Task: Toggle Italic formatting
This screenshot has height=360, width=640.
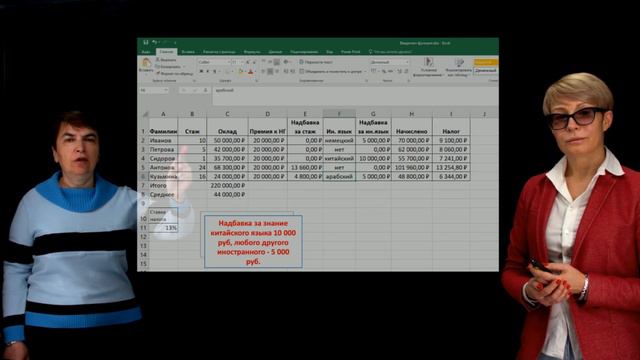Action: (x=208, y=71)
